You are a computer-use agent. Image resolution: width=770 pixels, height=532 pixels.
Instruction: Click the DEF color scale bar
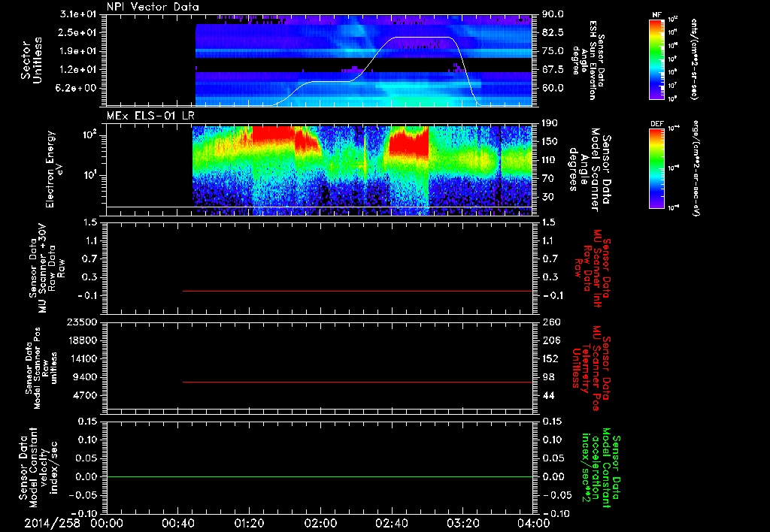[x=657, y=168]
